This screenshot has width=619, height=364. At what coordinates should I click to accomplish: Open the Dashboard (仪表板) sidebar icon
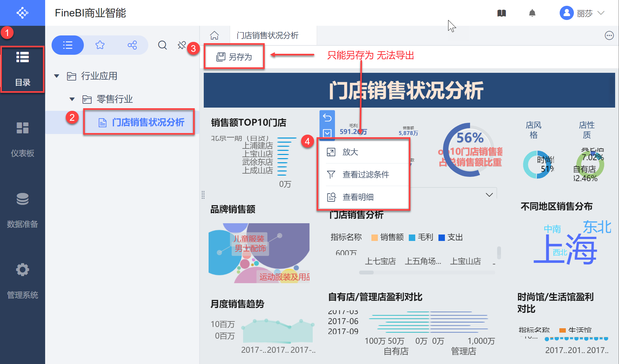pyautogui.click(x=22, y=128)
